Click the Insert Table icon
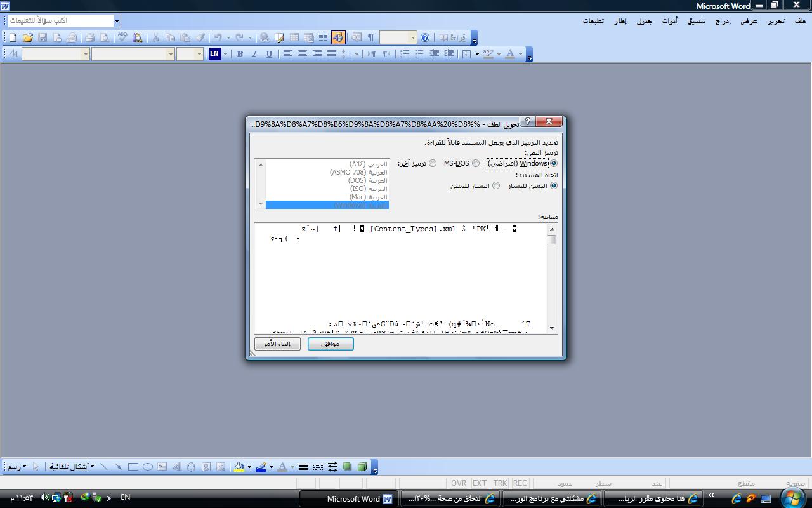This screenshot has height=508, width=812. (x=294, y=37)
